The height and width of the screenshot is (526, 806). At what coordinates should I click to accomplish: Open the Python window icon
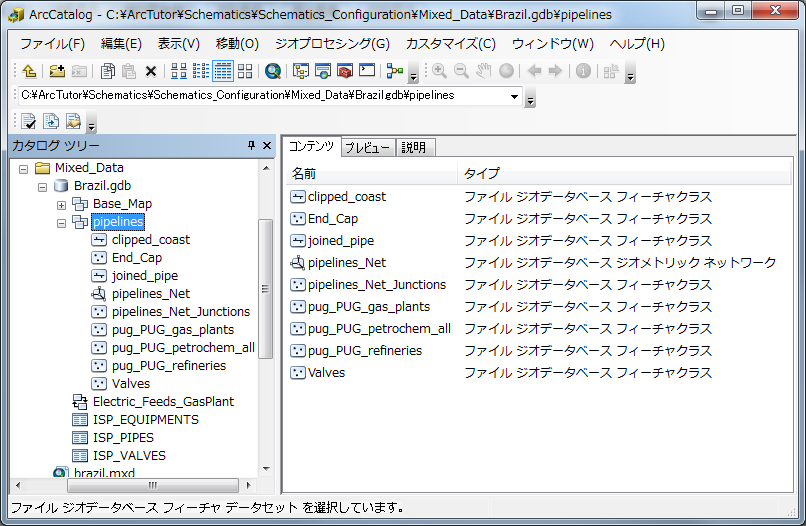pos(367,70)
